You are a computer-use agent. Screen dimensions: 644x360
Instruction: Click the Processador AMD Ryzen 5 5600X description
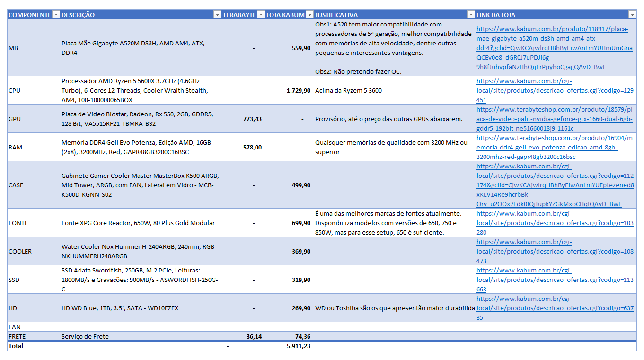coord(135,90)
